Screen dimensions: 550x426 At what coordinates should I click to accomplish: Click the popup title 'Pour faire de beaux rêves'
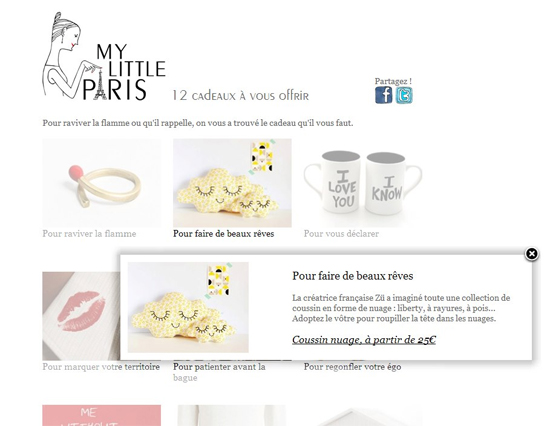(x=353, y=276)
